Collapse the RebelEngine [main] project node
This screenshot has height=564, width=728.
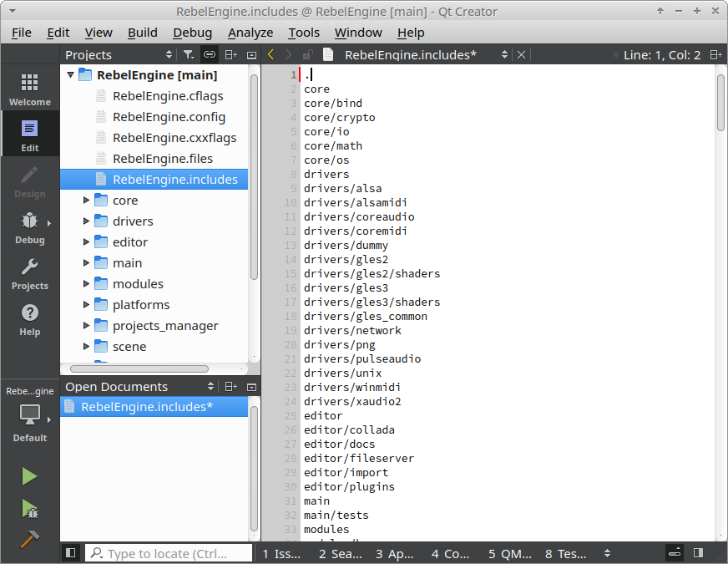[71, 75]
